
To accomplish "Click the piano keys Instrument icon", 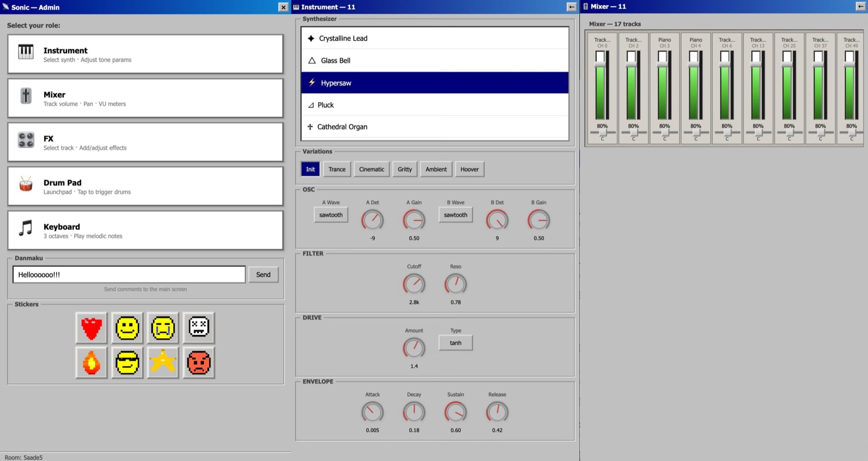I will click(x=26, y=52).
